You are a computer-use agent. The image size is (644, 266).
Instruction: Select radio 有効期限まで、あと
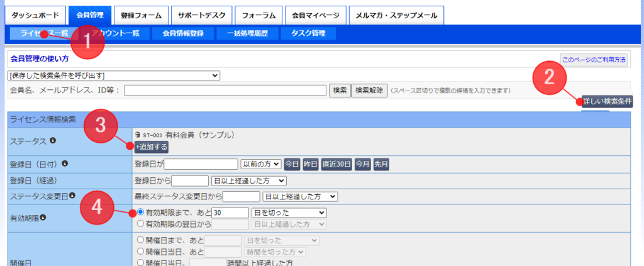(140, 213)
